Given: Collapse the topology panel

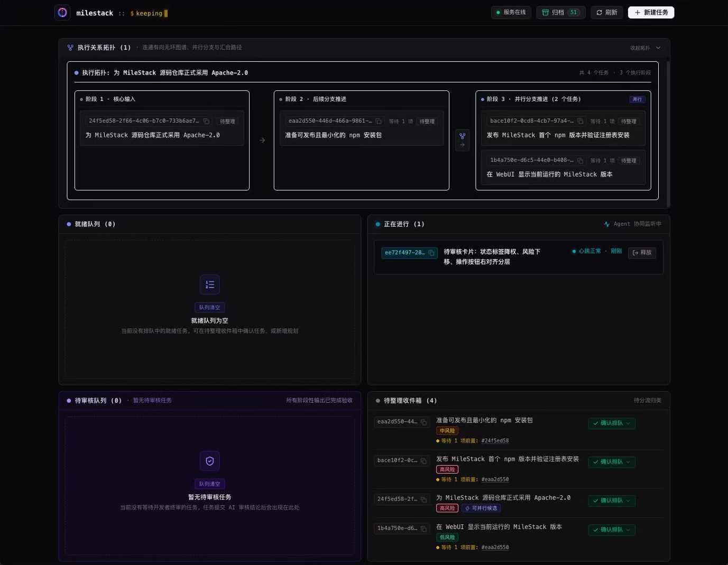Looking at the screenshot, I should (645, 48).
